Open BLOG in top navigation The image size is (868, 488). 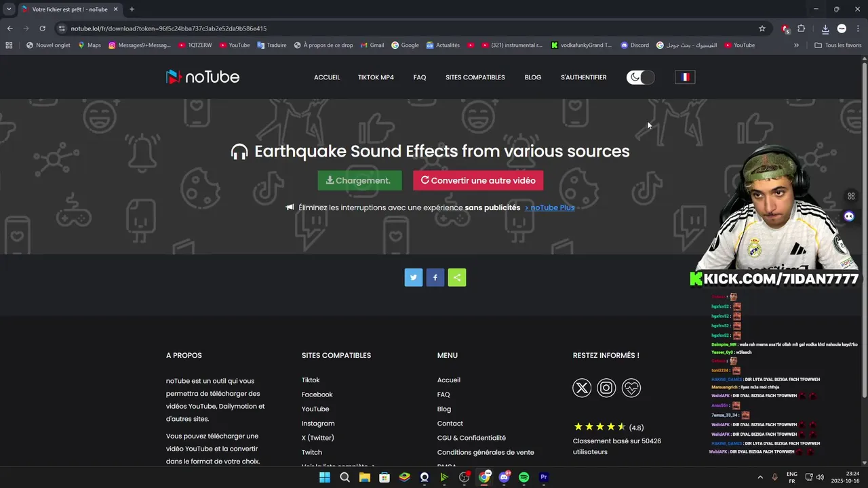coord(533,77)
